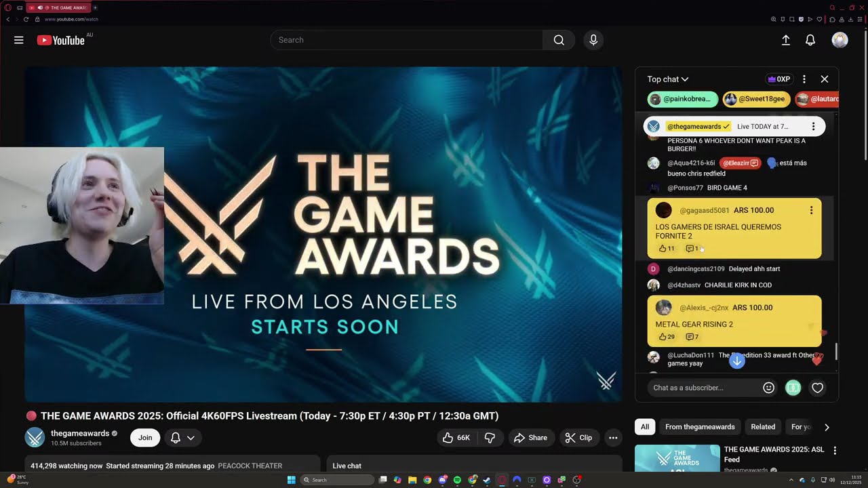Select the For you filter chip
The image size is (868, 488).
801,427
